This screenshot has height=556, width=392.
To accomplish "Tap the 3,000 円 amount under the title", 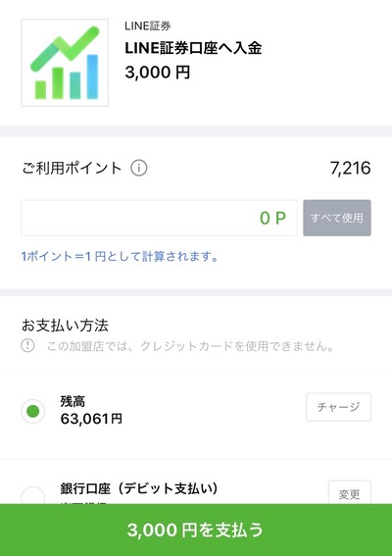I will [x=158, y=73].
